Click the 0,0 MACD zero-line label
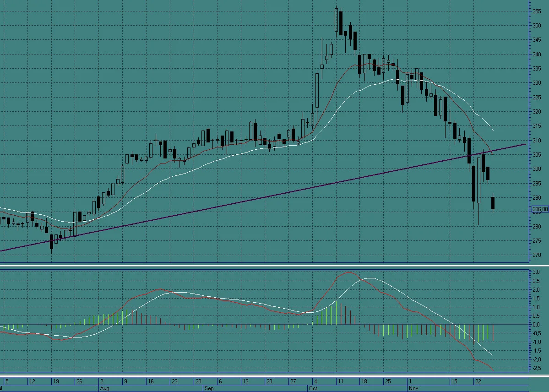This screenshot has height=392, width=549. (x=536, y=324)
